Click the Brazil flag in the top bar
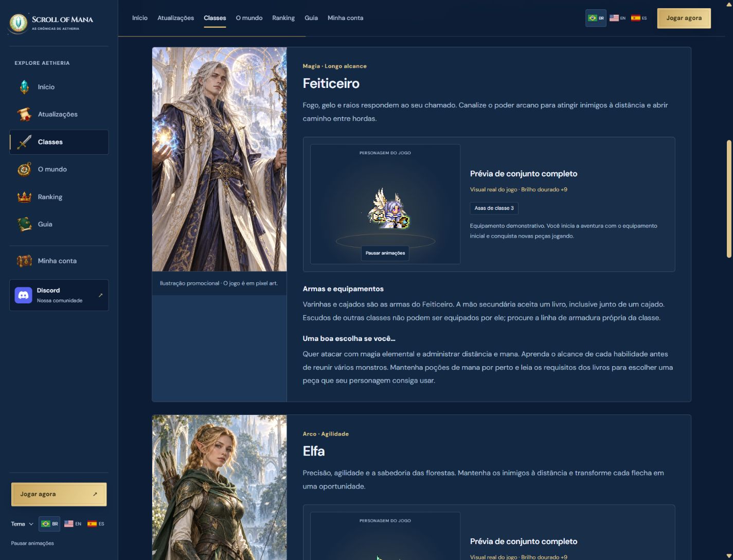 coord(593,18)
